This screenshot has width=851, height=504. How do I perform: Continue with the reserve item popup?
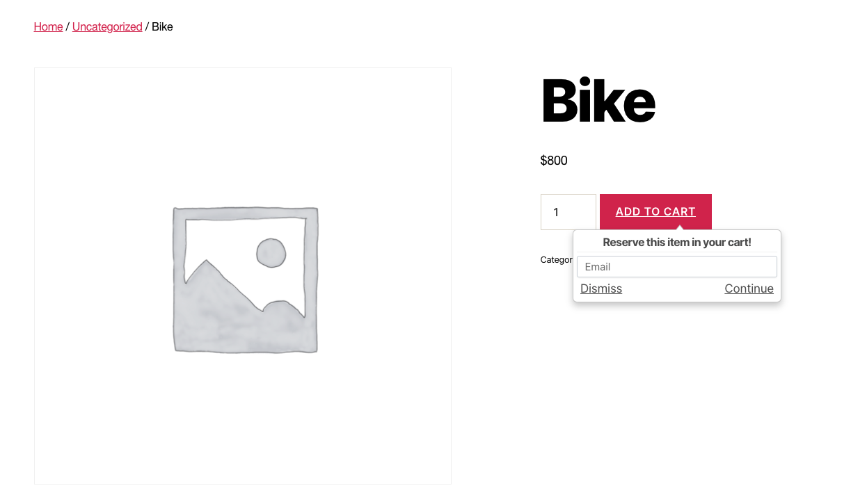(749, 288)
